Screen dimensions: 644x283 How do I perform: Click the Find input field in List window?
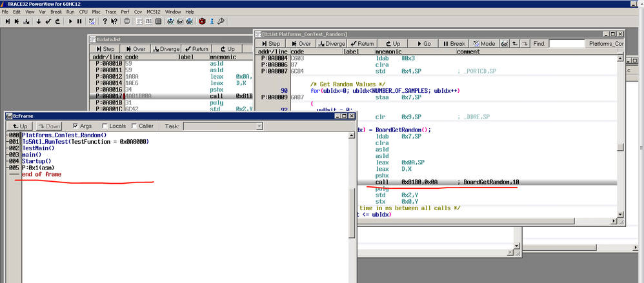point(567,43)
